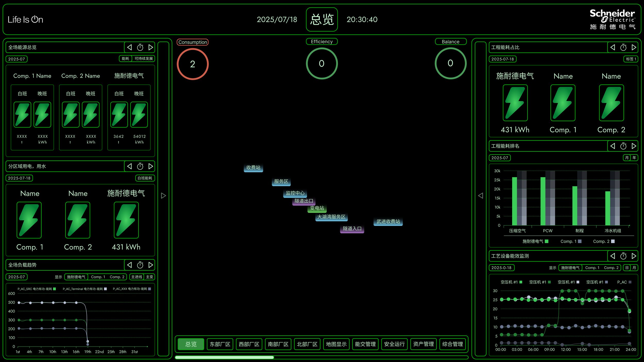The image size is (644, 362).
Task: Collapse right panel using side arrow
Action: point(480,196)
